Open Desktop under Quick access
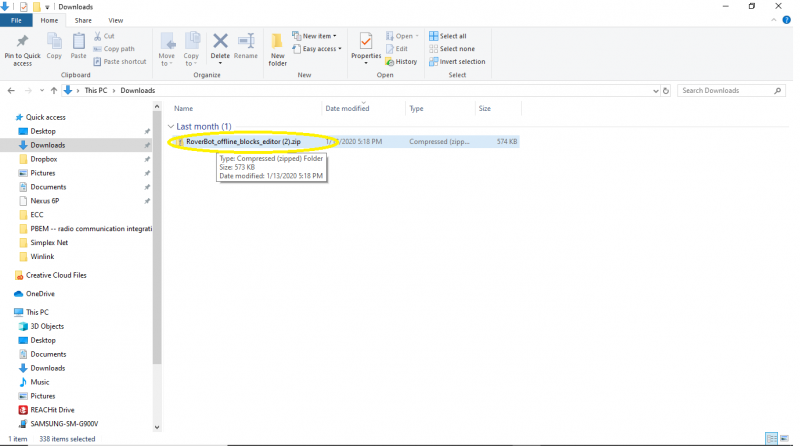The height and width of the screenshot is (446, 800). (43, 131)
